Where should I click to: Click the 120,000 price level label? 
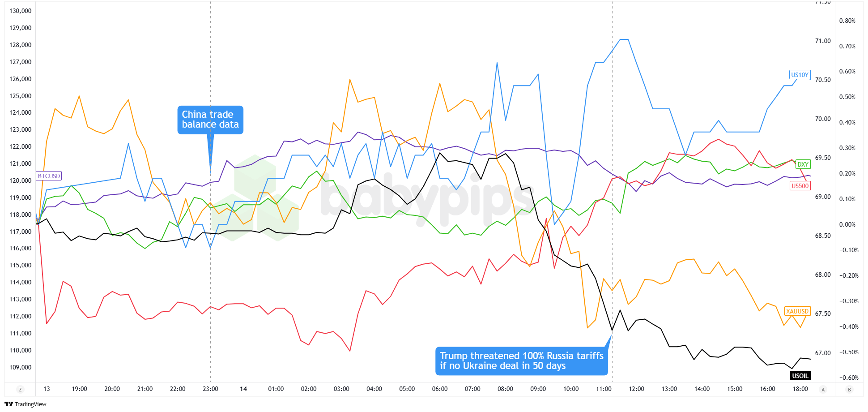(21, 180)
